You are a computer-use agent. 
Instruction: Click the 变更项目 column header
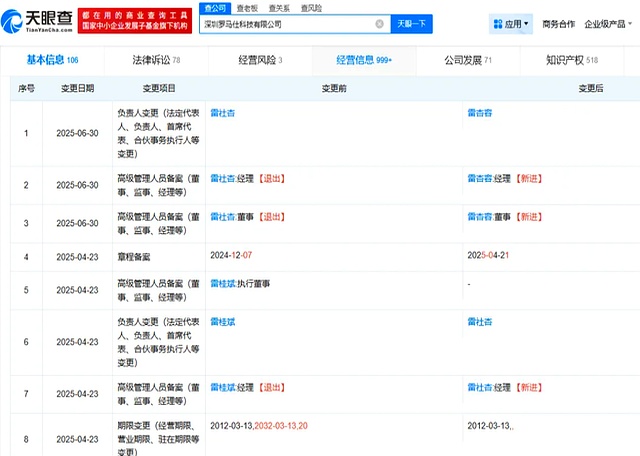pyautogui.click(x=159, y=88)
